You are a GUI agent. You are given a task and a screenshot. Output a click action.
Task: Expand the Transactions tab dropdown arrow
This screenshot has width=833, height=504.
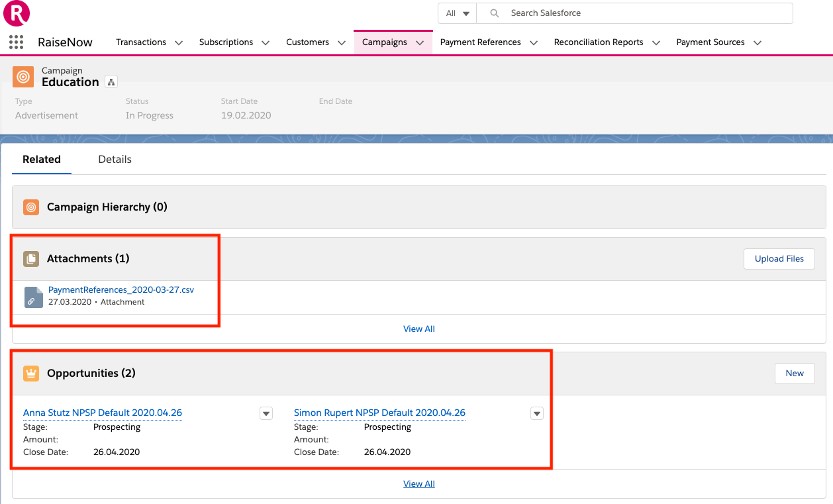coord(179,42)
